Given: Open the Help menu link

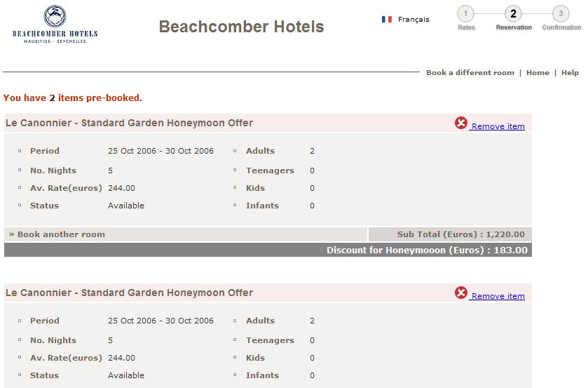Looking at the screenshot, I should [570, 72].
